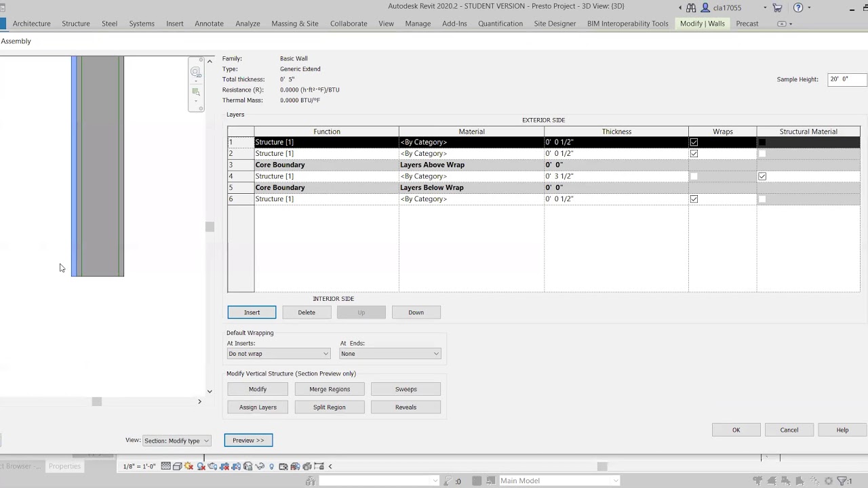This screenshot has height=488, width=868.
Task: Open the At Inserts wrapping dropdown
Action: click(279, 354)
